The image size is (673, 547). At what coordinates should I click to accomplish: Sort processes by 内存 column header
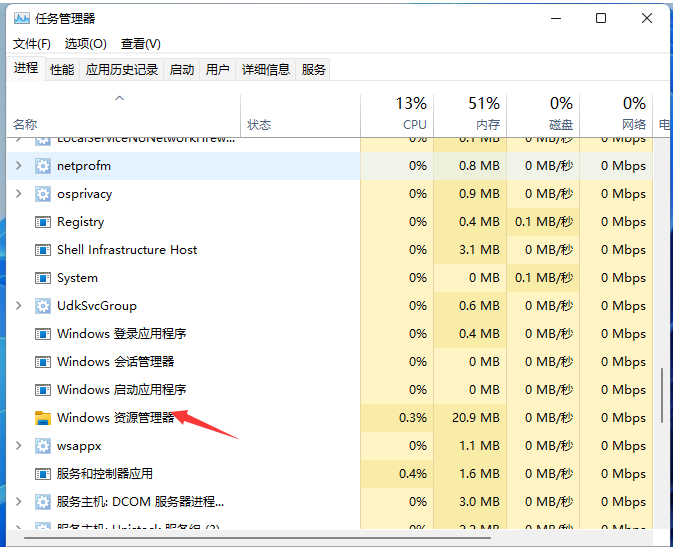[487, 114]
